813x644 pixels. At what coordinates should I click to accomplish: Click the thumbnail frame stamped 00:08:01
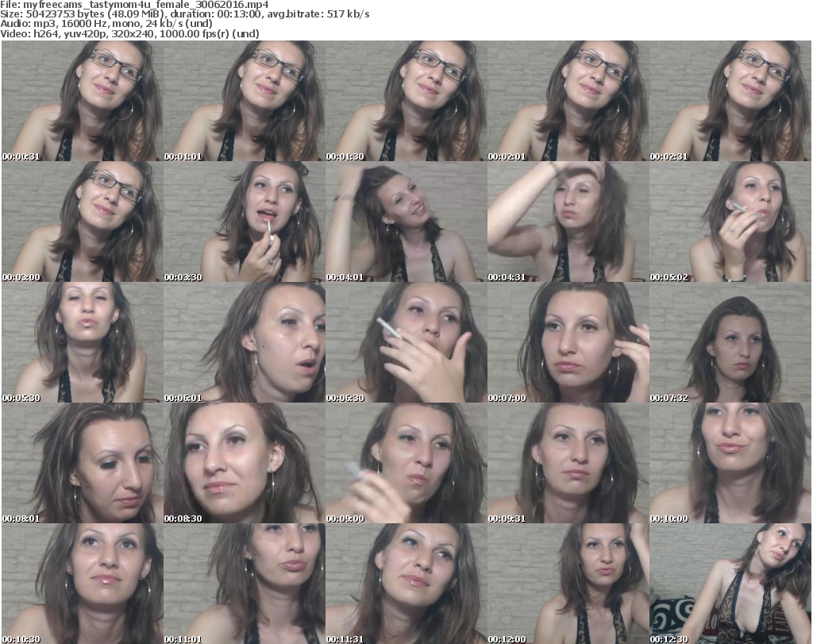pyautogui.click(x=82, y=463)
